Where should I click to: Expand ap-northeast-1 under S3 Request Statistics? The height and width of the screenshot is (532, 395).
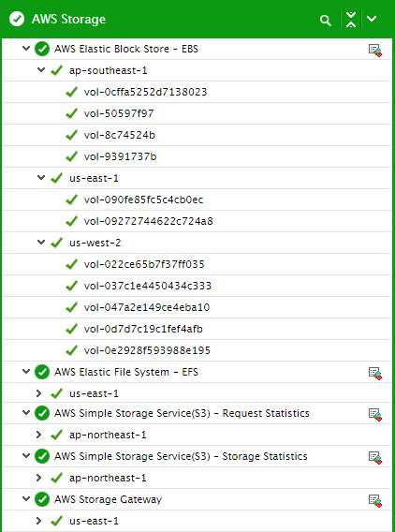(38, 435)
